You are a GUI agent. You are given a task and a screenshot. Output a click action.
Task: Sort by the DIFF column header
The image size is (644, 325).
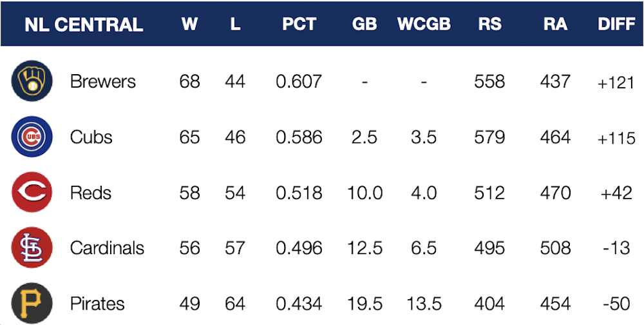tap(616, 25)
